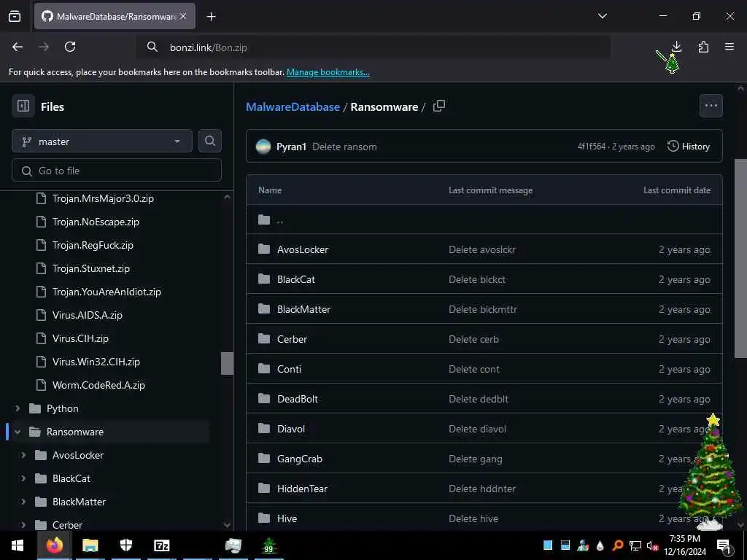This screenshot has height=560, width=747.
Task: Navigate to the MalwareDatabase repository root
Action: (x=293, y=106)
